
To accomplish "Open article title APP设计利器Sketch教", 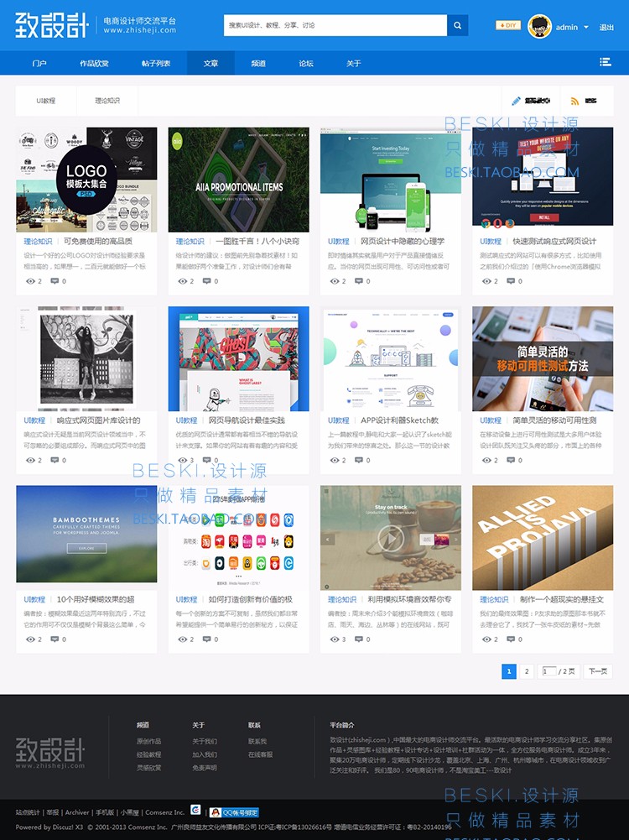I will tap(400, 420).
